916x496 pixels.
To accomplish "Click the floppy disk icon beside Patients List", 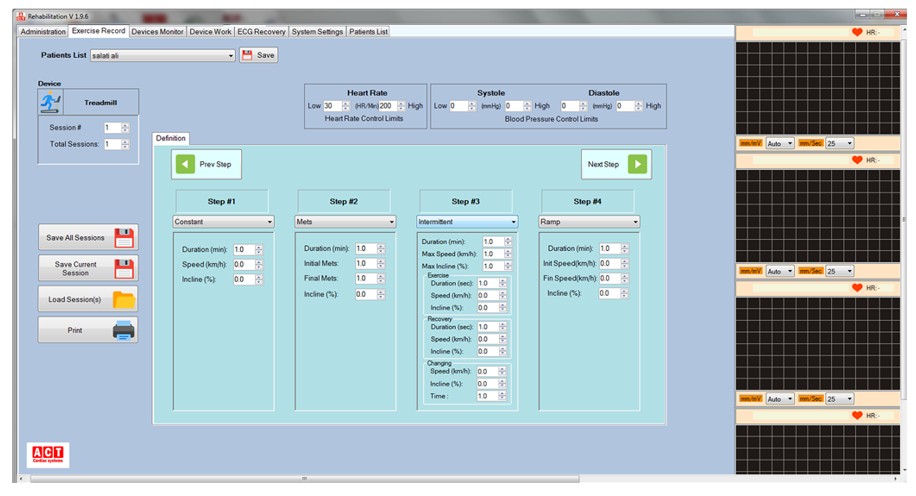I will pos(247,55).
